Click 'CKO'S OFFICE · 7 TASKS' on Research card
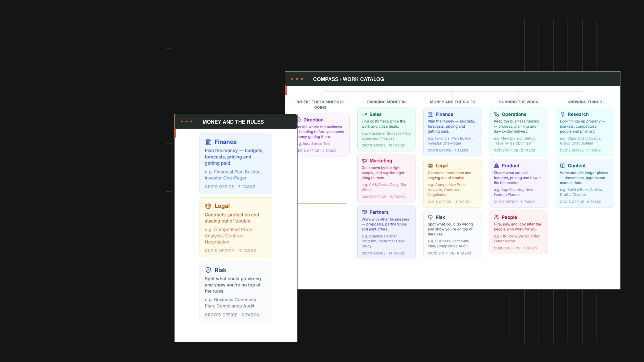 [580, 151]
